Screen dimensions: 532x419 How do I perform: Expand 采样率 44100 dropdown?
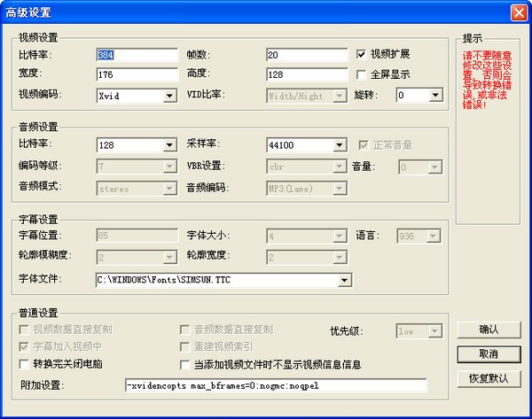coord(339,145)
